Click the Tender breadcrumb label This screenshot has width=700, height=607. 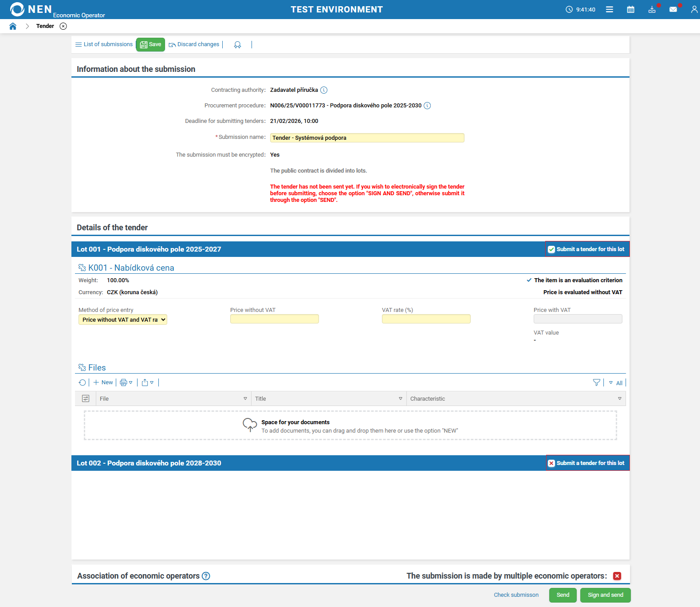click(45, 26)
